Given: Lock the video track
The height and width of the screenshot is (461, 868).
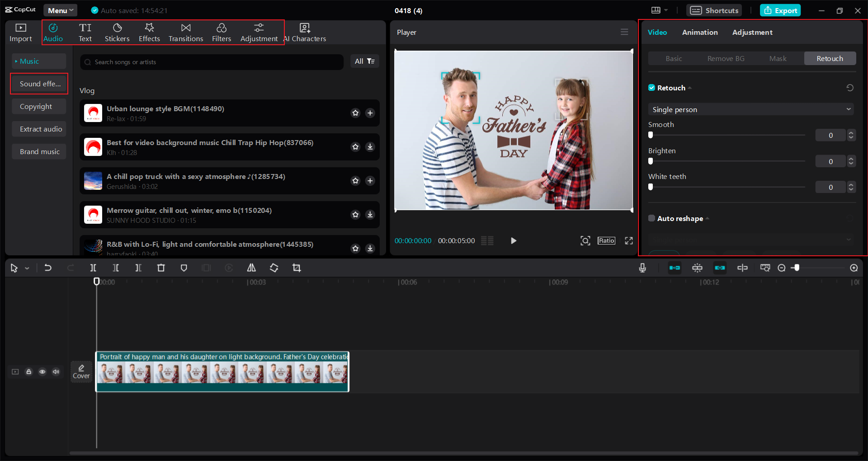Looking at the screenshot, I should click(28, 372).
